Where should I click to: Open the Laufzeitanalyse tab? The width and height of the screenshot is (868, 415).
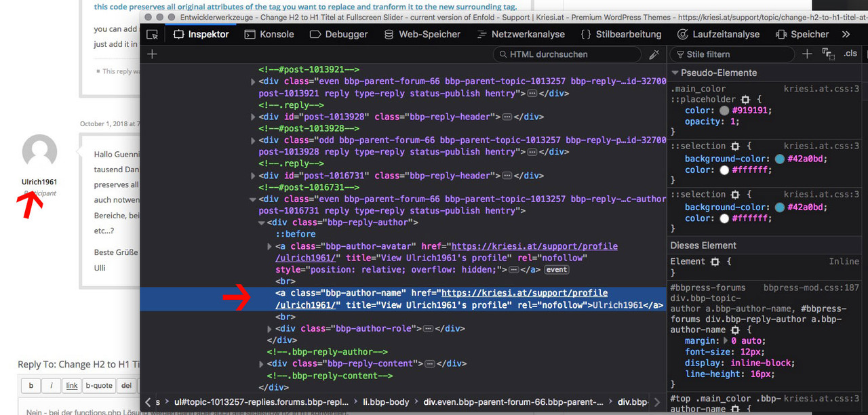coord(719,34)
